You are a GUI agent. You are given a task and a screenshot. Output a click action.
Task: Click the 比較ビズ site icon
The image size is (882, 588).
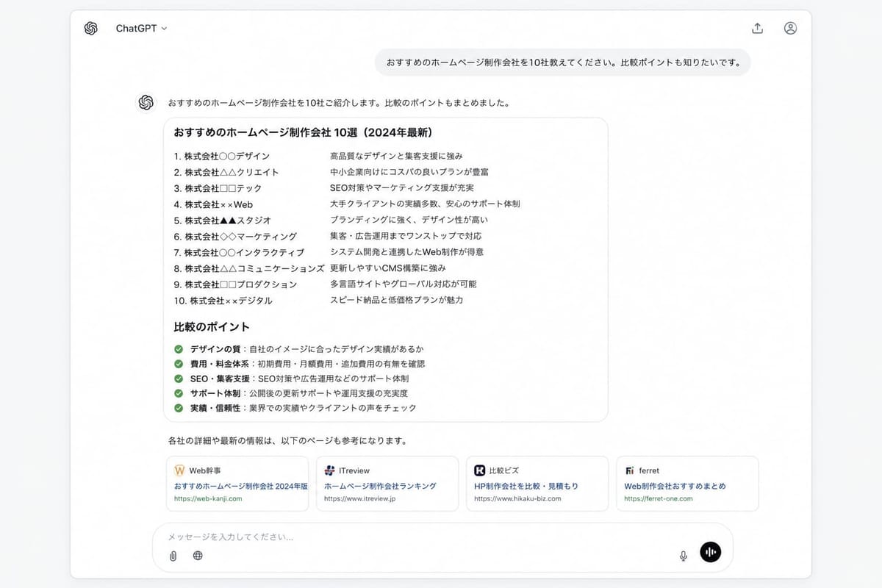click(480, 470)
